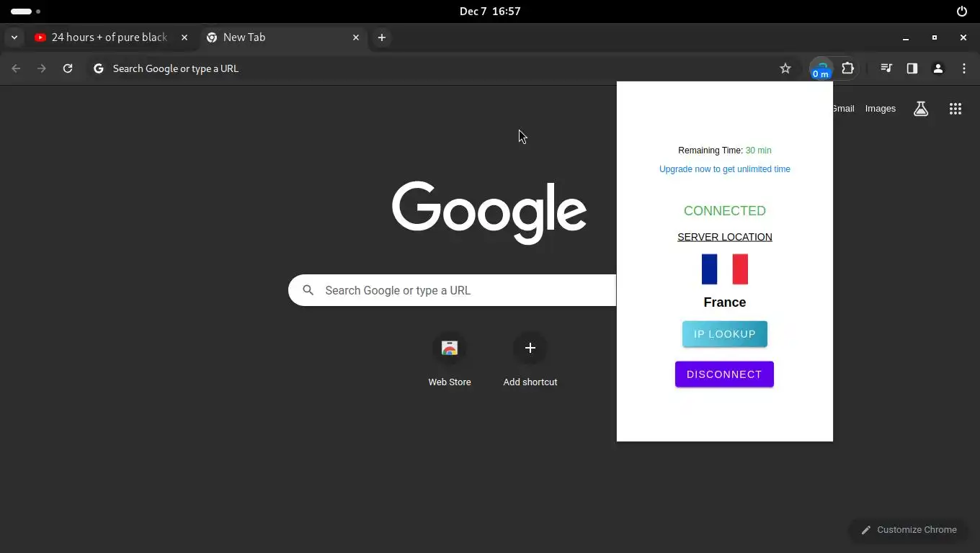Click the SERVER LOCATION link
This screenshot has height=553, width=980.
click(725, 237)
